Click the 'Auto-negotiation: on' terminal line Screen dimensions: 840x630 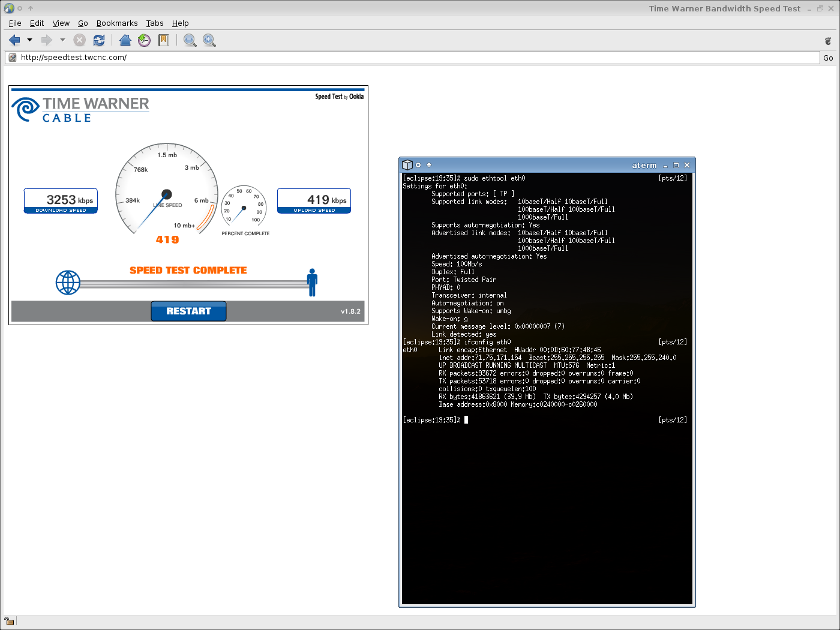pos(467,303)
